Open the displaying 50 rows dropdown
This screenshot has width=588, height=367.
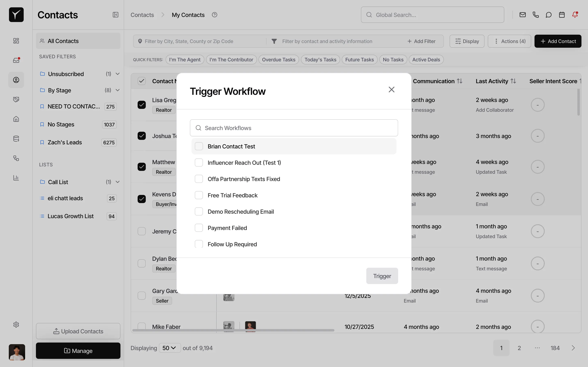[x=170, y=348]
